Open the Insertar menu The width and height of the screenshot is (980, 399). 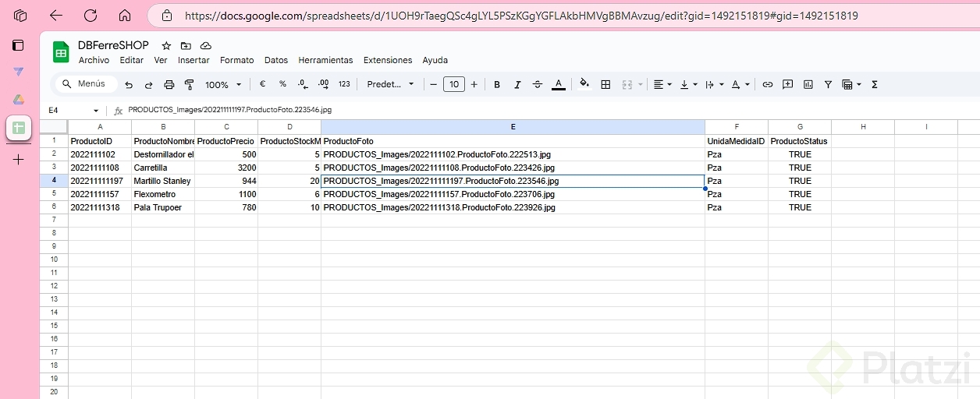tap(194, 60)
